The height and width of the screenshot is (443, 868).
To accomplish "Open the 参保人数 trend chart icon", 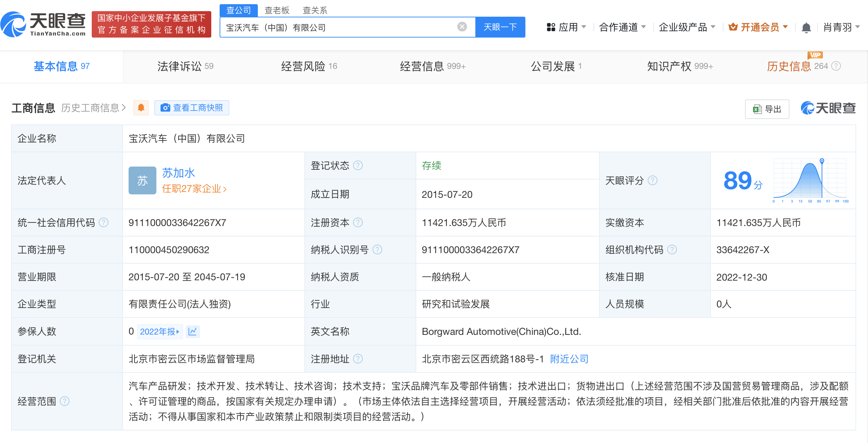I will [x=193, y=331].
